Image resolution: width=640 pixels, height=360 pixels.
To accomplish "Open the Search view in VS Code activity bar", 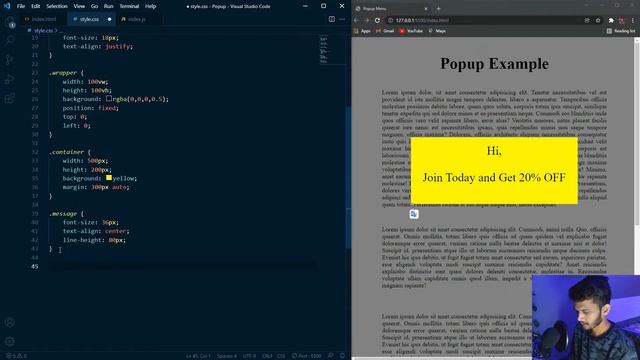I will point(9,40).
